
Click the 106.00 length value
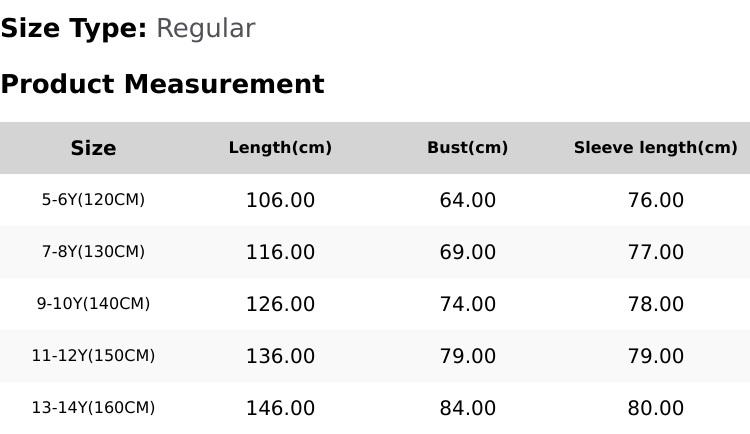point(280,200)
